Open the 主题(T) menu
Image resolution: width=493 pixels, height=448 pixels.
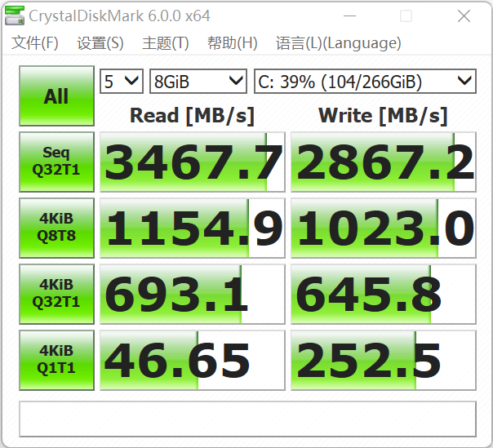tap(166, 43)
